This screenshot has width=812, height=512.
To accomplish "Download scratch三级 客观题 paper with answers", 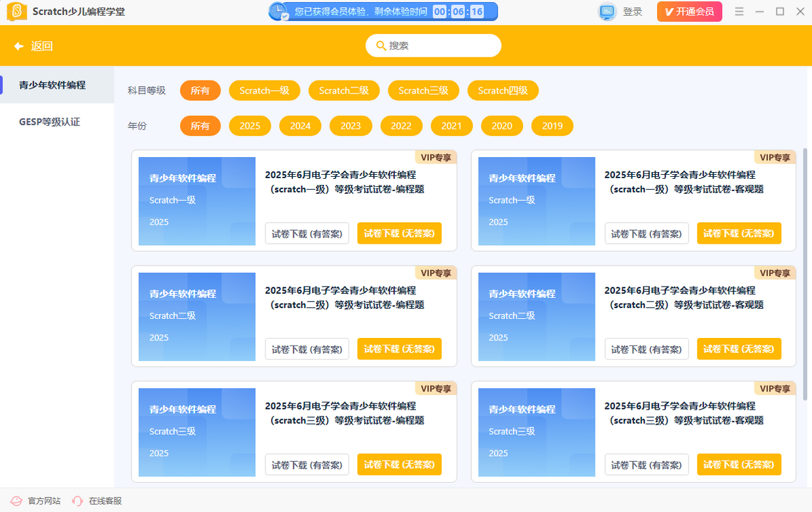I will tap(646, 465).
